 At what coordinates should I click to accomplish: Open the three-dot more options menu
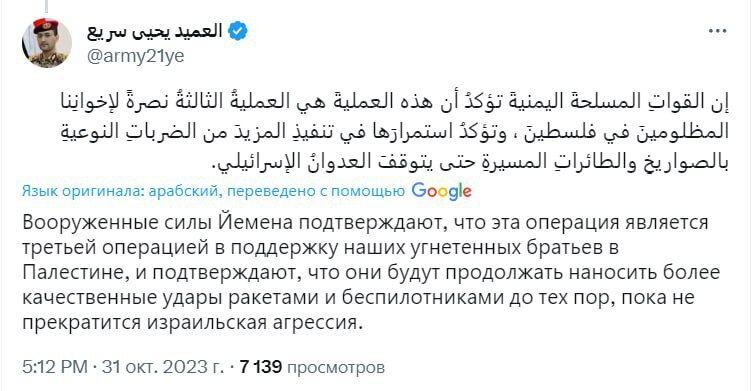pos(717,32)
